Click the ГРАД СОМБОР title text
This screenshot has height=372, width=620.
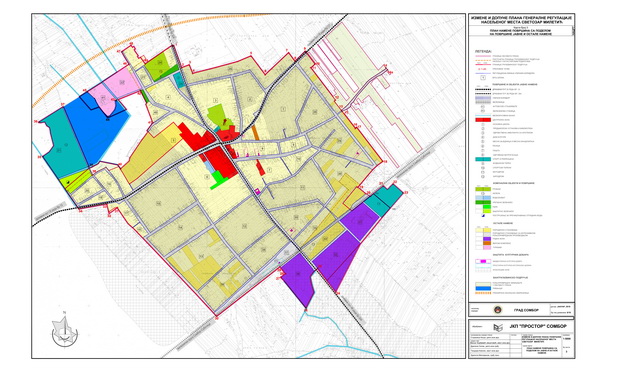click(x=526, y=310)
